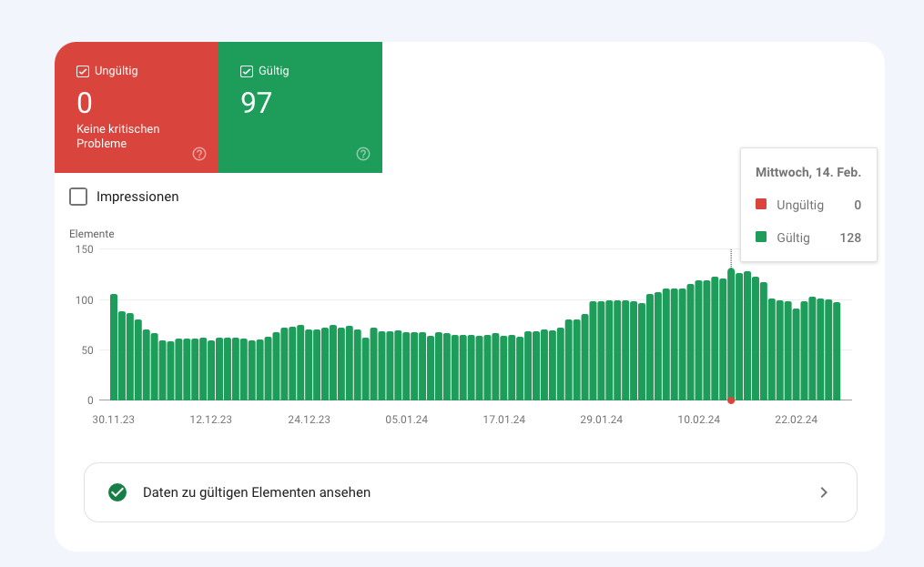Click the 128 value in tooltip
924x567 pixels.
click(x=850, y=238)
